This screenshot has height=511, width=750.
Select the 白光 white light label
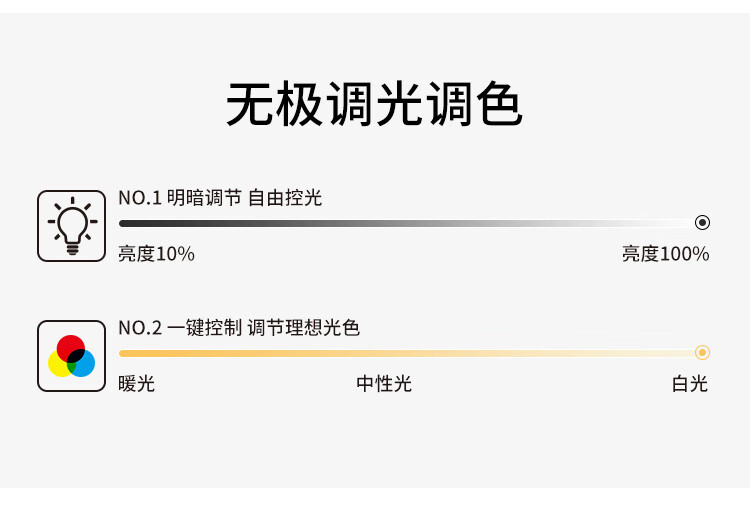tap(689, 384)
